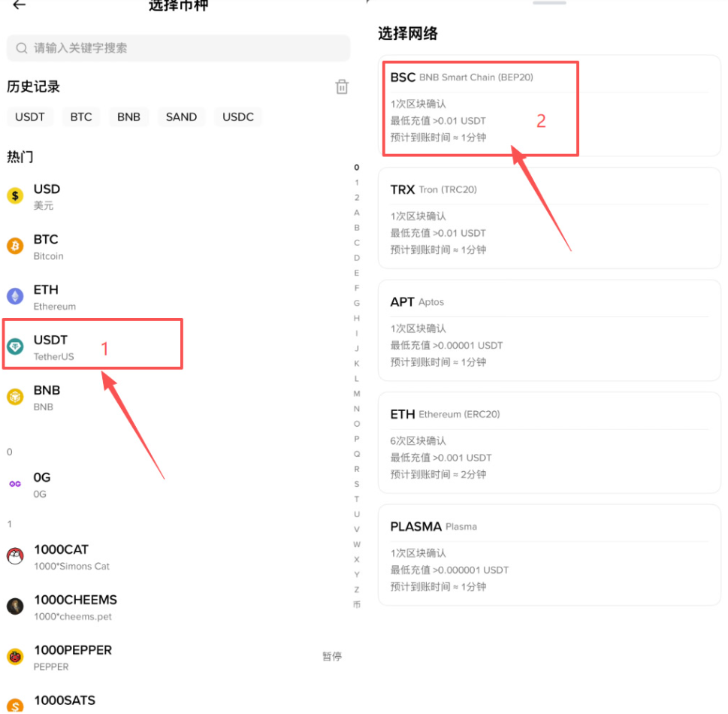The width and height of the screenshot is (728, 714).
Task: Click the search magnifier icon
Action: pos(21,48)
